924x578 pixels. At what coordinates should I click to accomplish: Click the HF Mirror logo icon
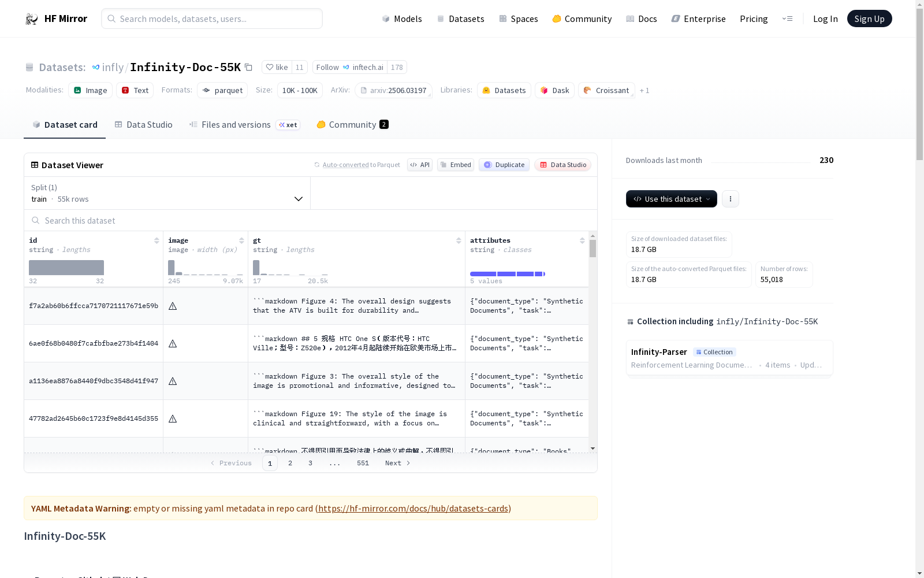[x=32, y=19]
